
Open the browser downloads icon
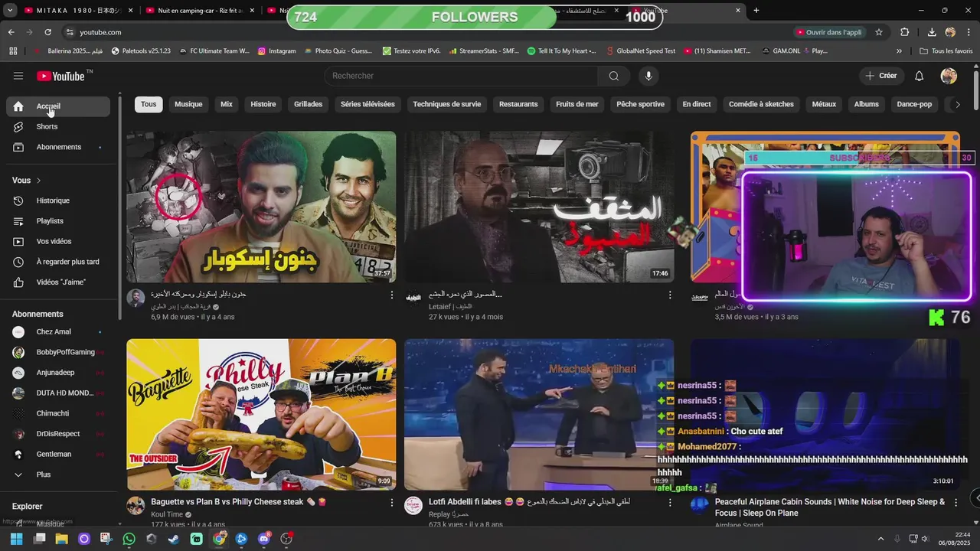coord(932,32)
